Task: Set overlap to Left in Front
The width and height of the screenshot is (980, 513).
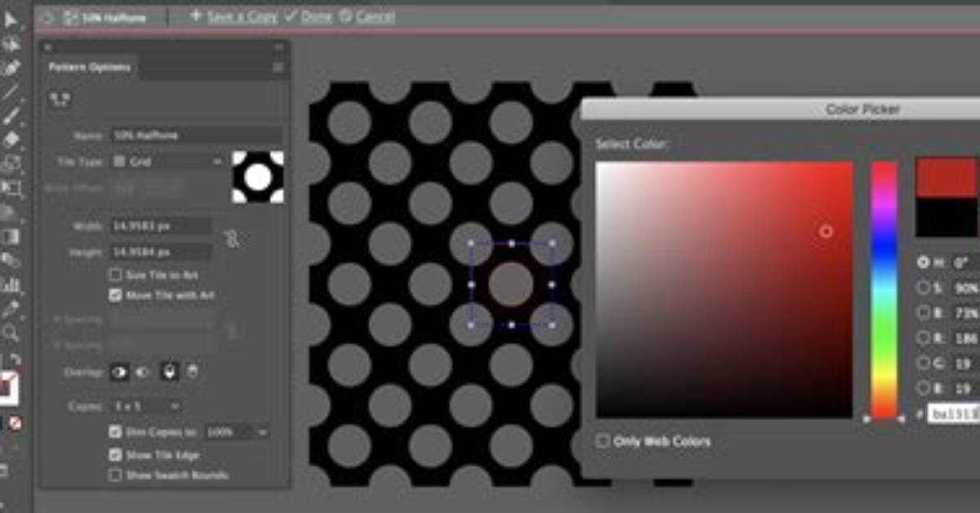Action: point(120,372)
